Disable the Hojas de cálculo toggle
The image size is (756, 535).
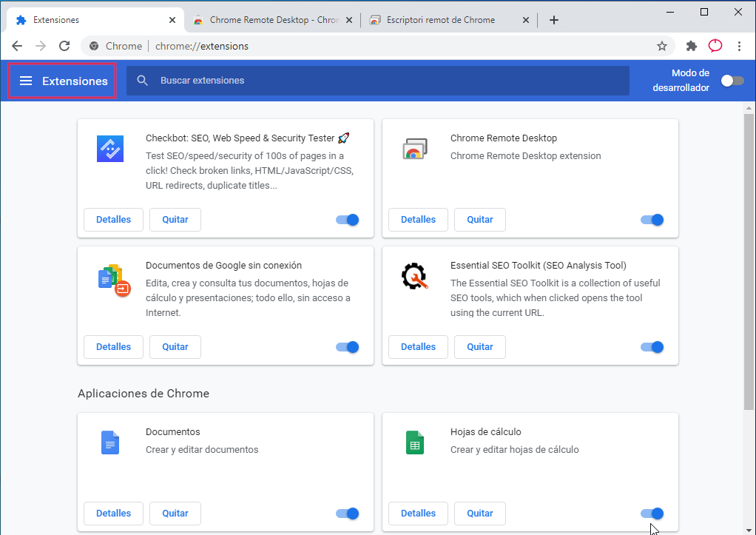pos(652,514)
